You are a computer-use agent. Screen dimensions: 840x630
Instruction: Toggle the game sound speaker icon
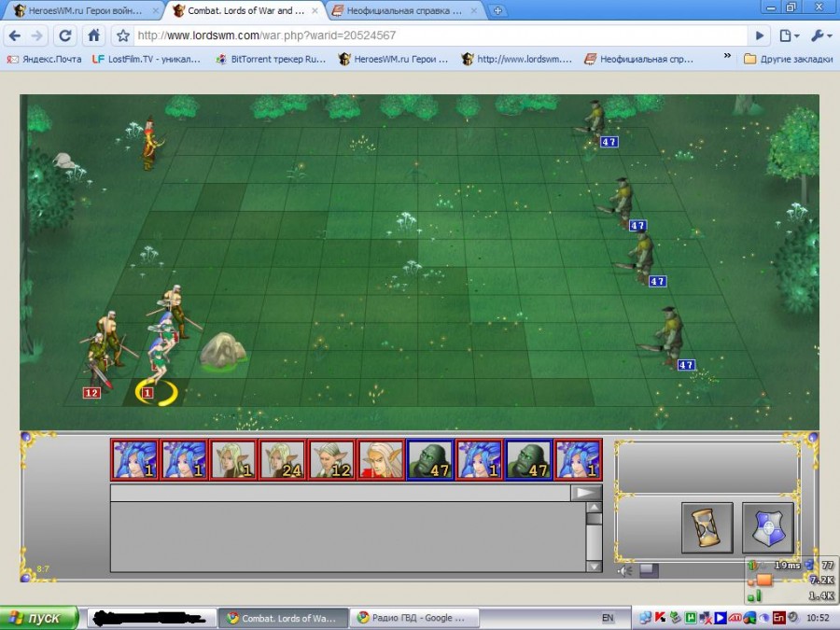(624, 571)
